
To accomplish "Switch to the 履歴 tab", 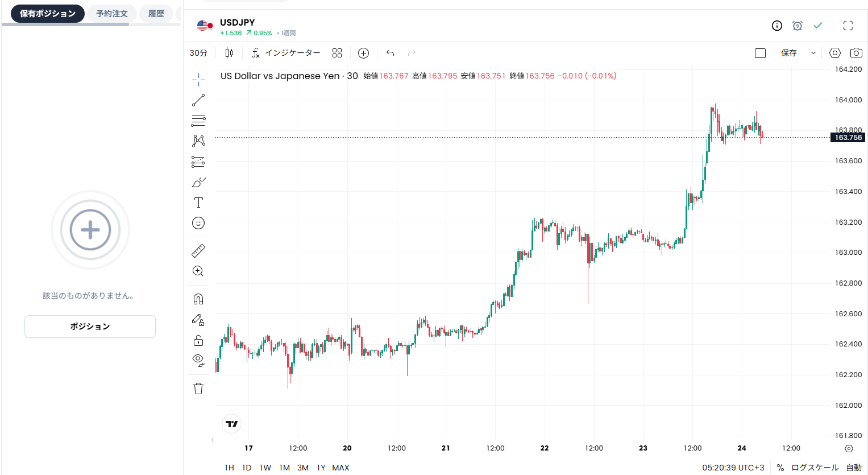I will click(x=156, y=14).
